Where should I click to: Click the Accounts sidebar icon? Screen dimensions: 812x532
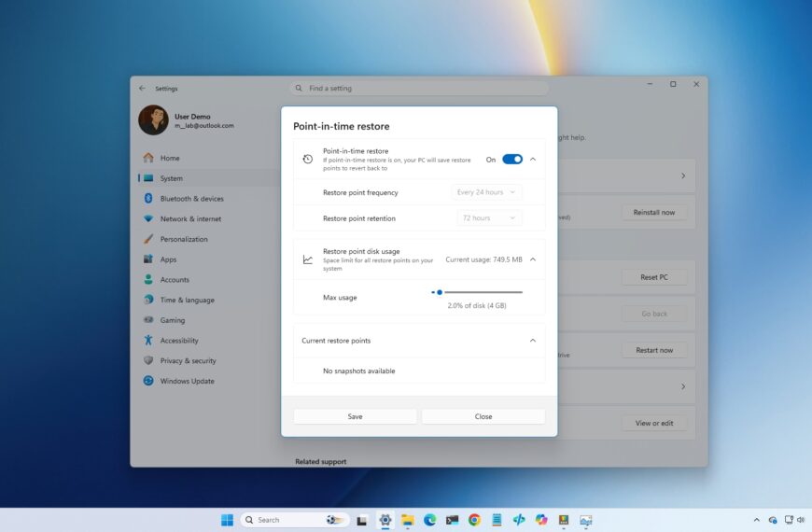(148, 279)
